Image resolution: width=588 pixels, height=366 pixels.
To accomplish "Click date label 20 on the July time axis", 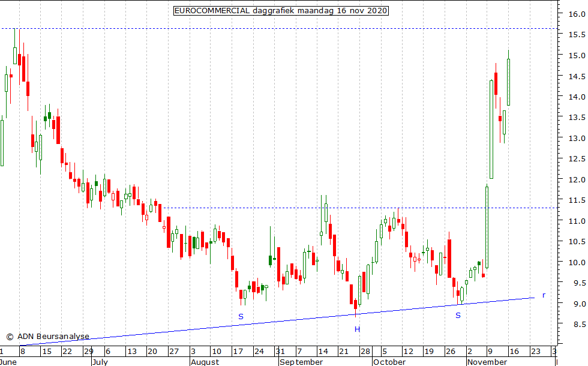I will tap(152, 352).
